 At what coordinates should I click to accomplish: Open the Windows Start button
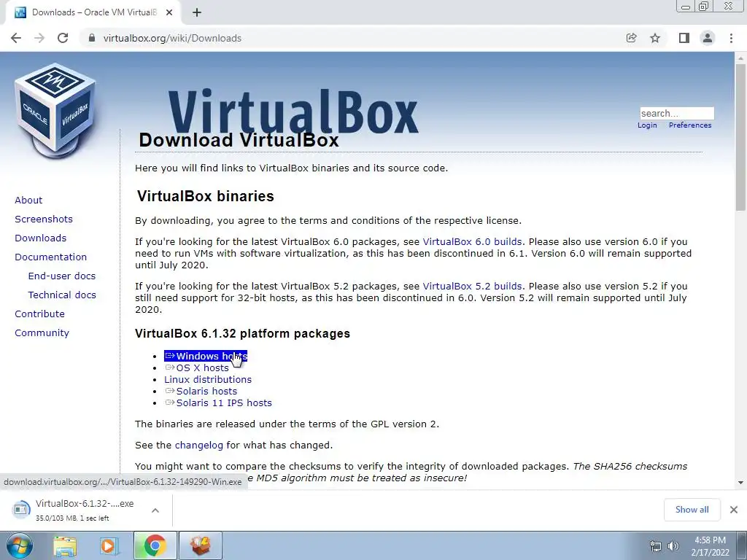[20, 545]
